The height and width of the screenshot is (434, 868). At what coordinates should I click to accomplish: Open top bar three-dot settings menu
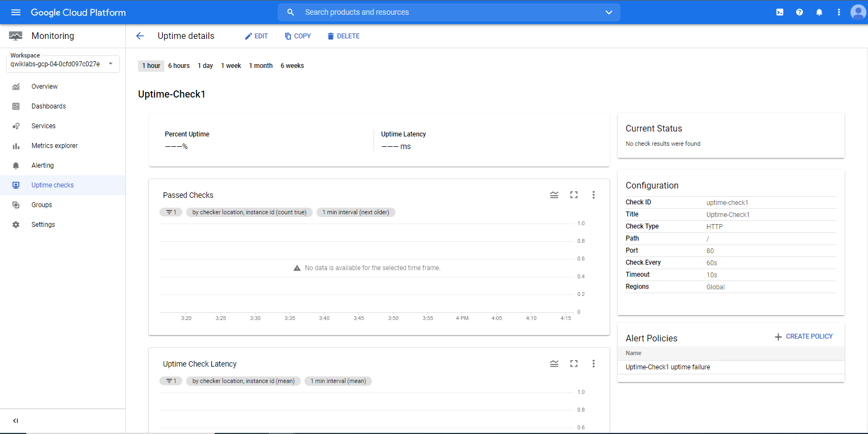[839, 12]
